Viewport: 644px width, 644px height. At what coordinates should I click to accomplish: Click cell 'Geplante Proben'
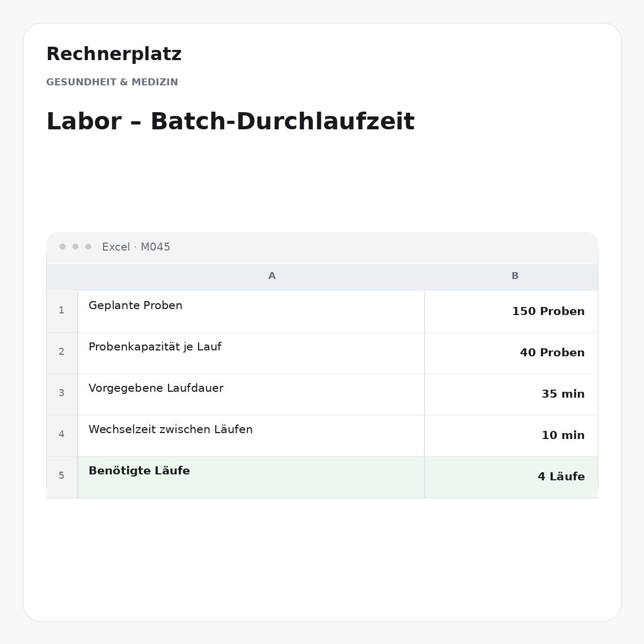pyautogui.click(x=251, y=311)
